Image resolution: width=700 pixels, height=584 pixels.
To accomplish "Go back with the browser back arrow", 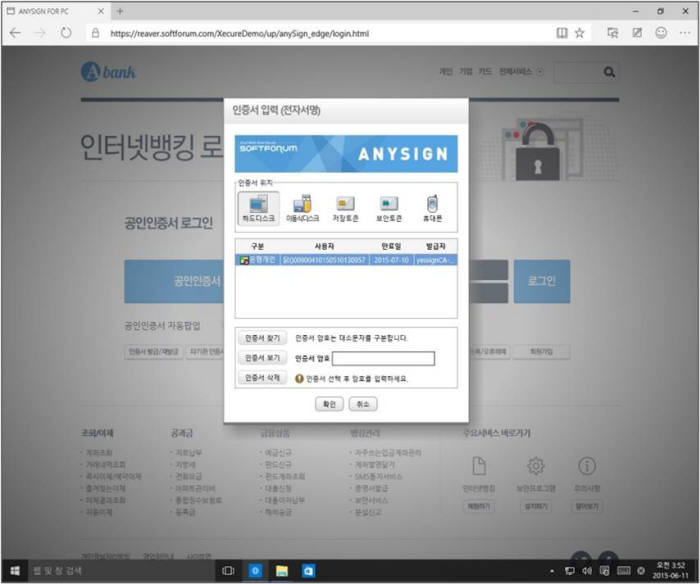I will pyautogui.click(x=15, y=33).
